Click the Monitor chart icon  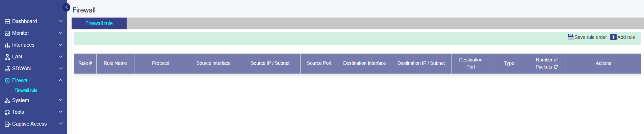[x=7, y=33]
